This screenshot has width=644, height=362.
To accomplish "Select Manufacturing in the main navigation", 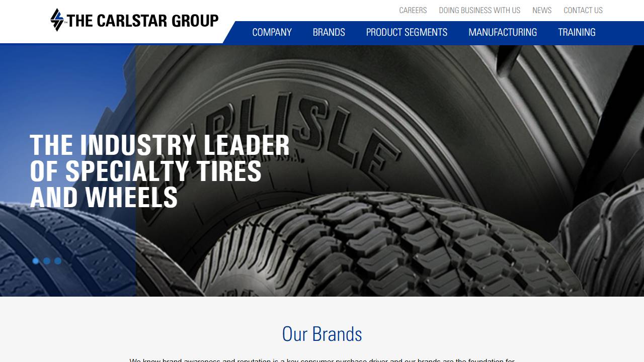I will 503,32.
